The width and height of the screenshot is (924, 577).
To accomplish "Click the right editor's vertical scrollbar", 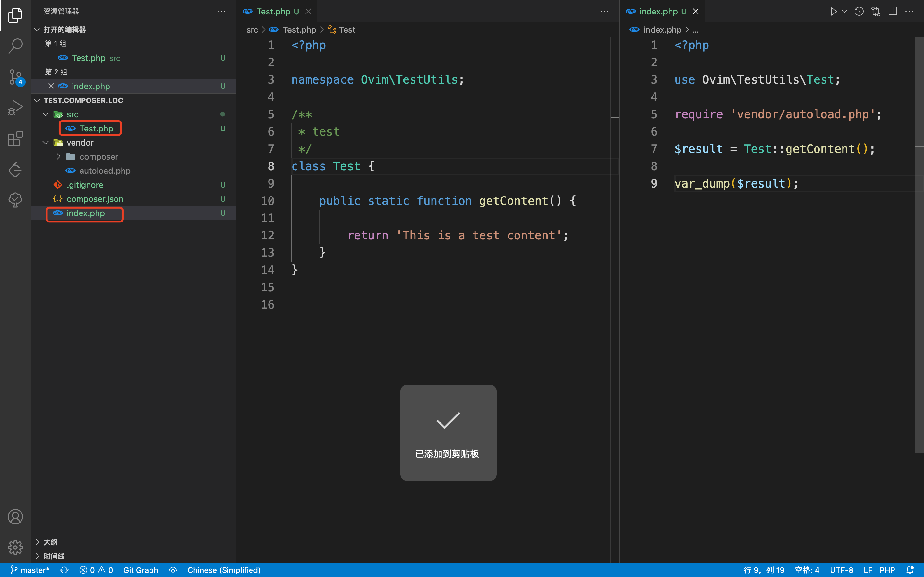I will pyautogui.click(x=919, y=244).
